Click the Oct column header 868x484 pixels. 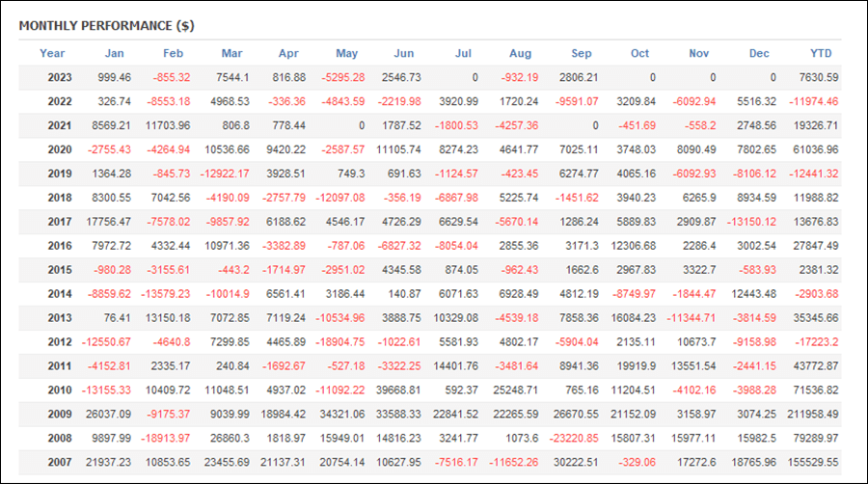[x=640, y=54]
